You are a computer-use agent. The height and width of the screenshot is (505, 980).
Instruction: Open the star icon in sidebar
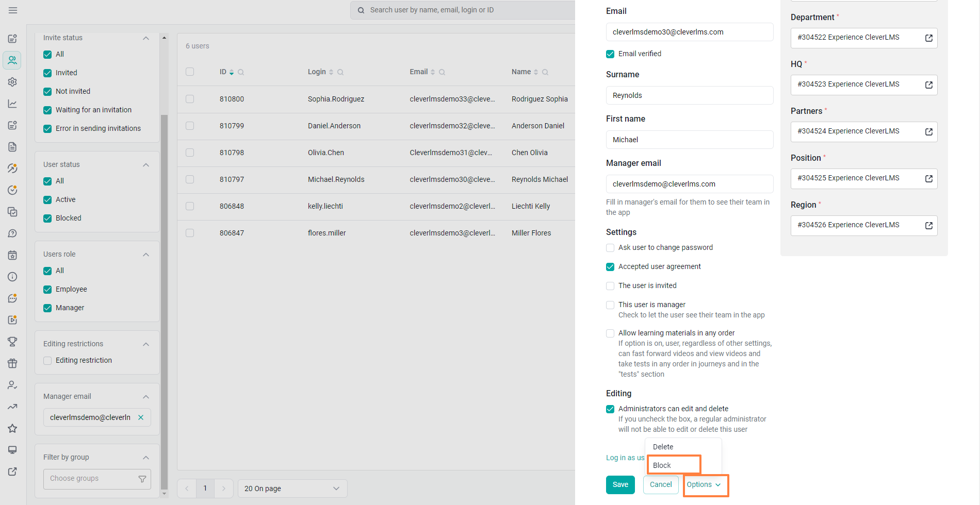pos(12,428)
